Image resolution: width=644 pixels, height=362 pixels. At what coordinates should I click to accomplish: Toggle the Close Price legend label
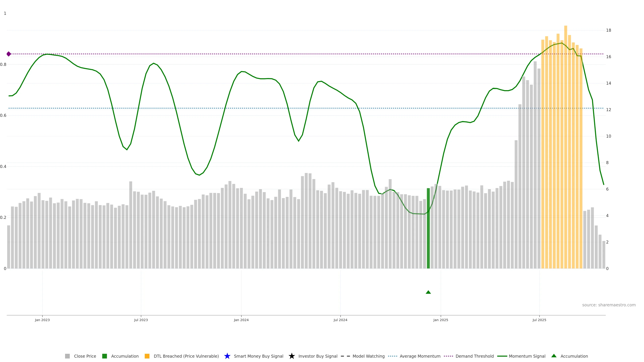(x=85, y=356)
